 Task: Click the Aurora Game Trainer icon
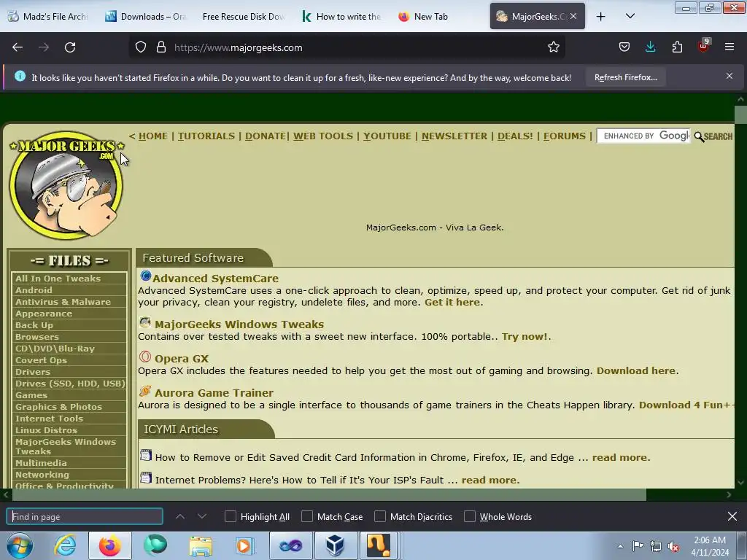pyautogui.click(x=145, y=391)
